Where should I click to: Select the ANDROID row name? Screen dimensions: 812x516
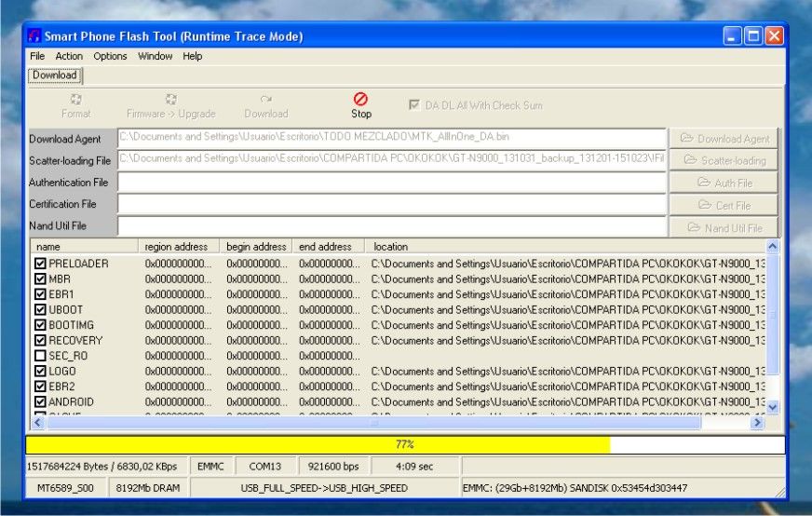pos(72,401)
